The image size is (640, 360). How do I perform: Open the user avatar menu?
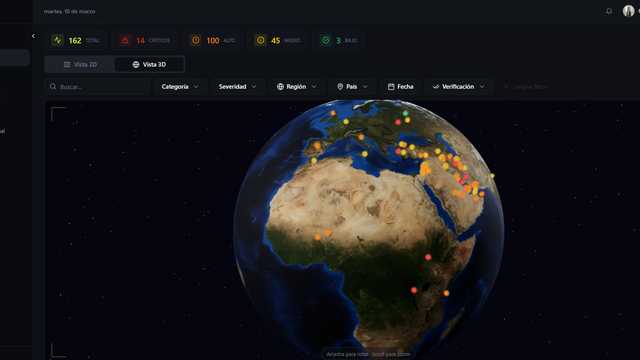629,11
